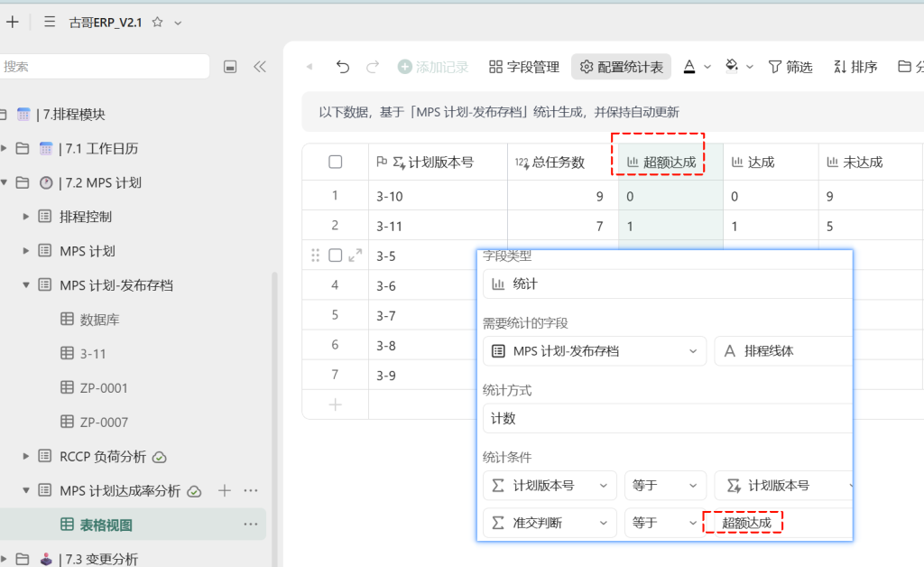Collapse the MPS 计划-发布存档 node

tap(26, 285)
